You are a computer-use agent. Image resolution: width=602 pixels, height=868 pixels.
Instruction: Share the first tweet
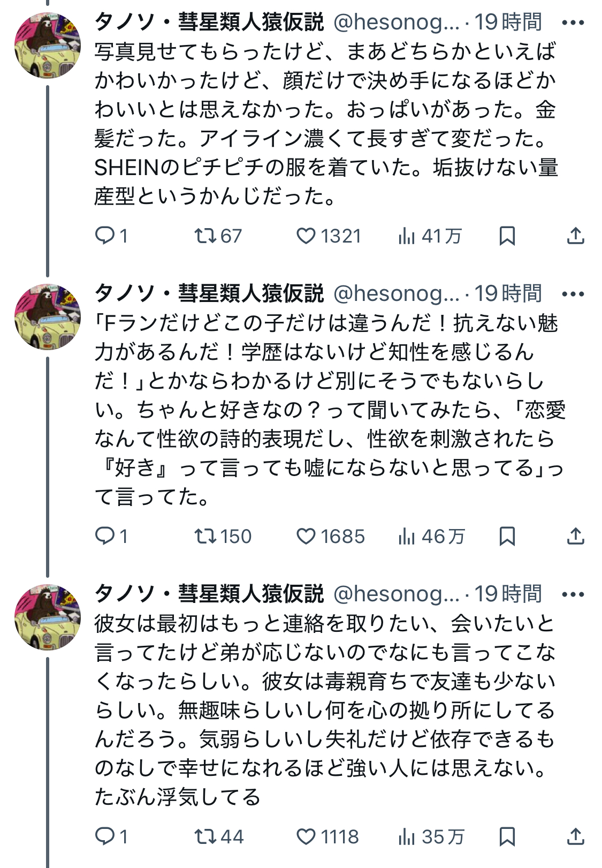[x=575, y=236]
